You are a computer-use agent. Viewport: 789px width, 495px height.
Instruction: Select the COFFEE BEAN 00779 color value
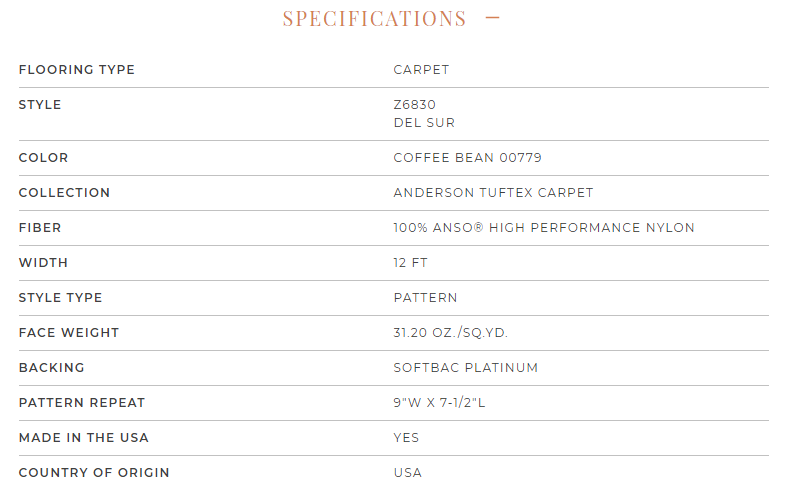point(467,157)
